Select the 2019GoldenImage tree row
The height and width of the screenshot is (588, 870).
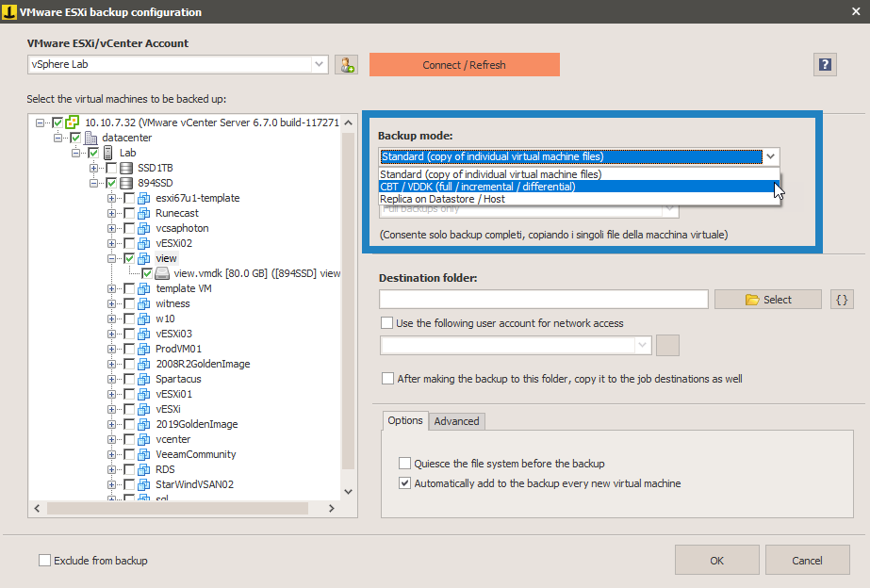[x=197, y=424]
